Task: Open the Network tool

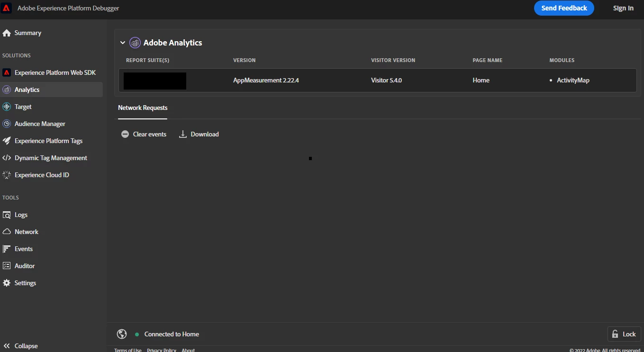Action: click(52, 232)
